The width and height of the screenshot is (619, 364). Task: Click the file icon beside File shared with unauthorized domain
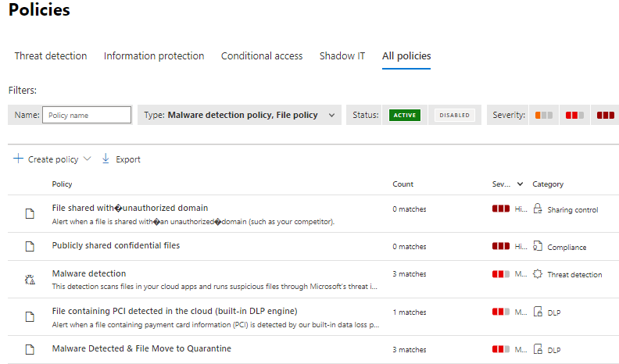(x=30, y=214)
